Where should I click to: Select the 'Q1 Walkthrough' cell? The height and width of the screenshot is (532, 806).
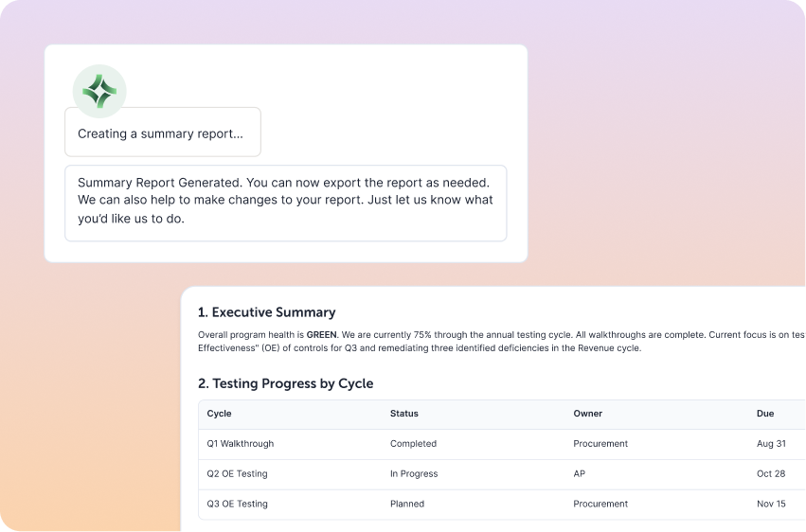click(x=240, y=444)
